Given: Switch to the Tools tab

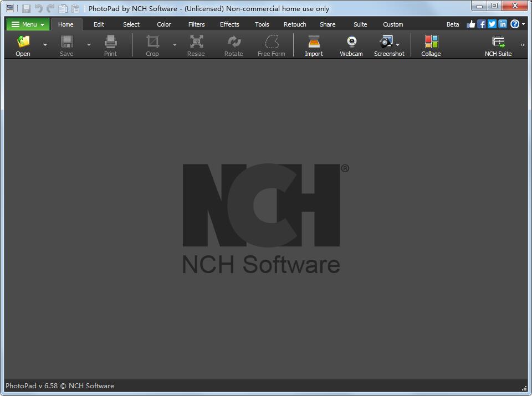Looking at the screenshot, I should tap(262, 24).
